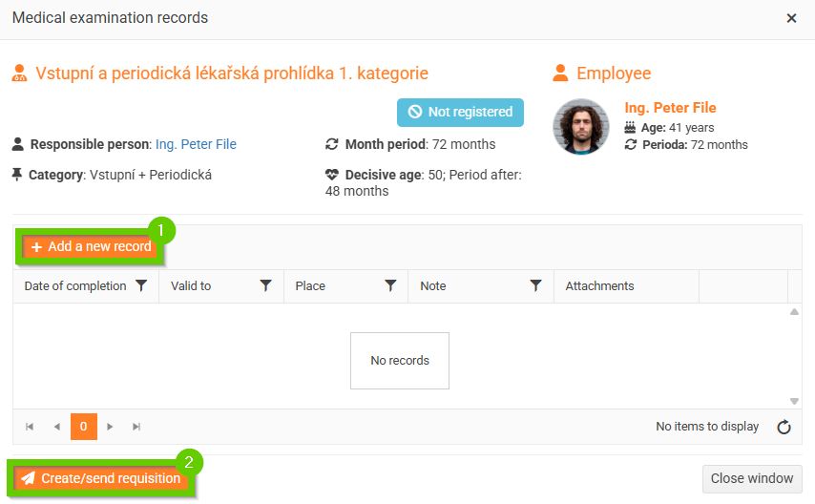Click the employee profile photo
This screenshot has height=504, width=815.
[x=581, y=126]
